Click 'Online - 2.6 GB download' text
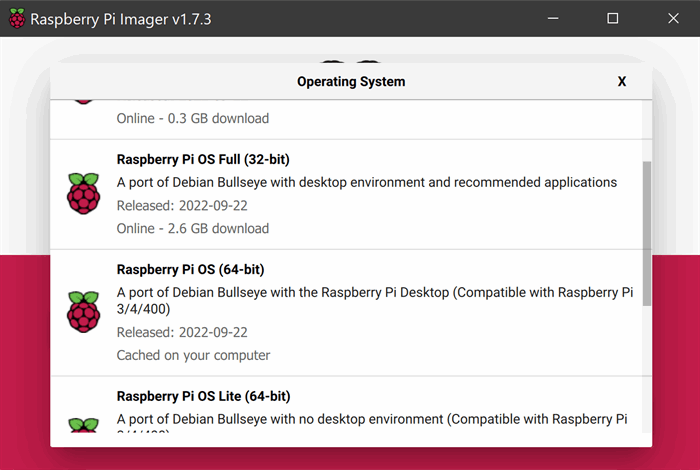The image size is (700, 470). 193,229
